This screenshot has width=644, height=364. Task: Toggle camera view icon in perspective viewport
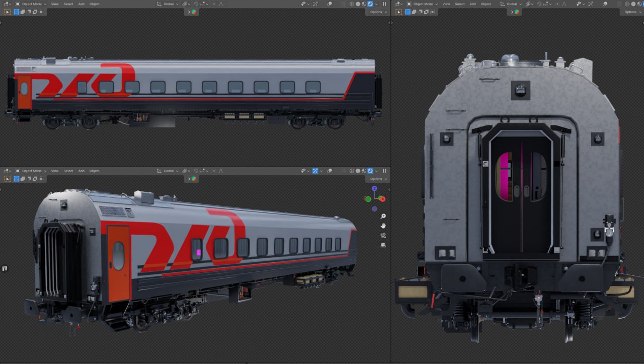coord(383,235)
